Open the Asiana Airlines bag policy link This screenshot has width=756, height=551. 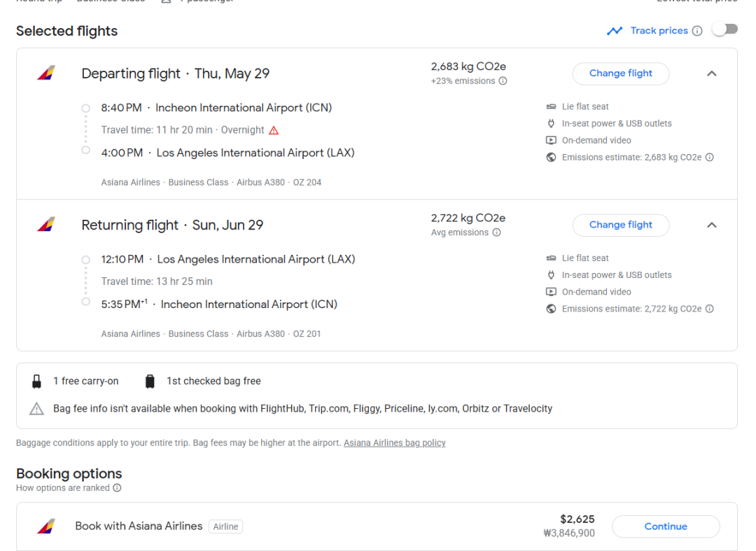click(x=394, y=442)
